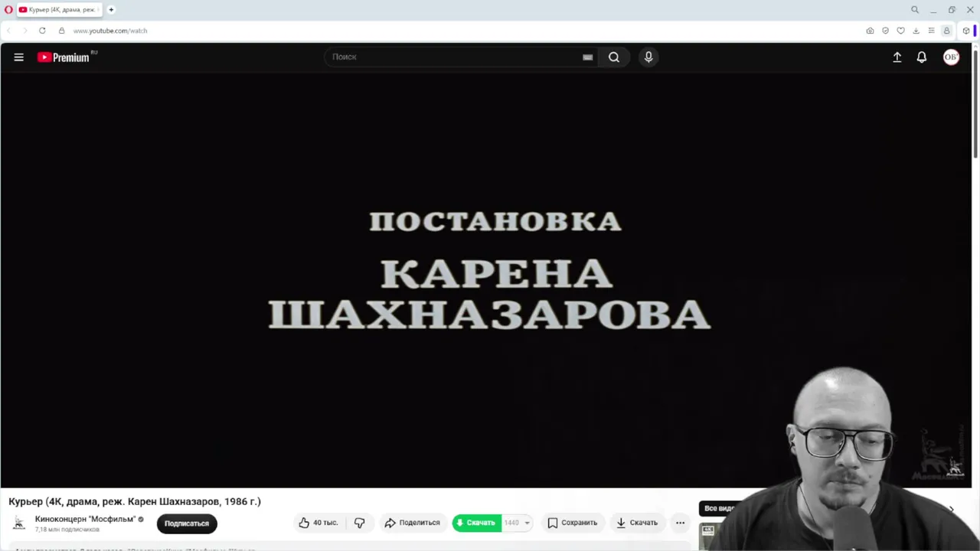This screenshot has width=980, height=551.
Task: Open more actions three-dot menu
Action: [680, 523]
